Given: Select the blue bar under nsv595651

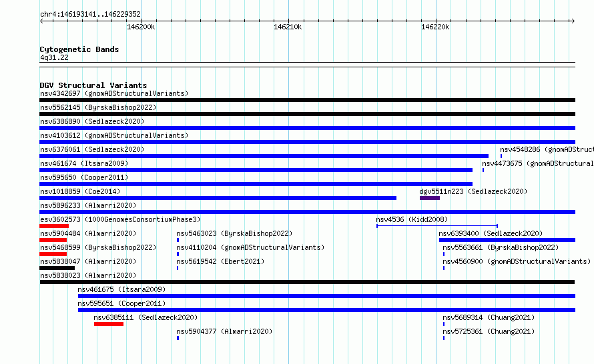Looking at the screenshot, I should (326, 310).
